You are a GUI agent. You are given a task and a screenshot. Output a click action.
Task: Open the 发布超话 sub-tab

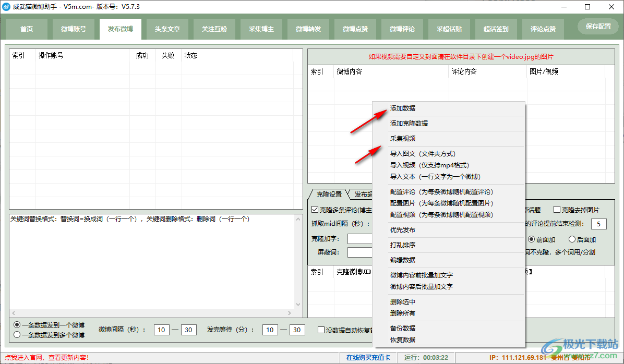[362, 194]
